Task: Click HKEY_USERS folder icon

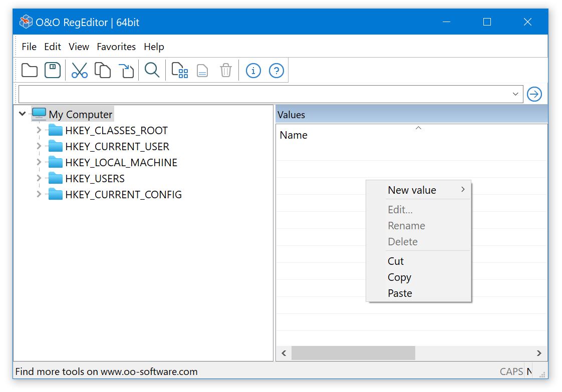Action: point(56,178)
